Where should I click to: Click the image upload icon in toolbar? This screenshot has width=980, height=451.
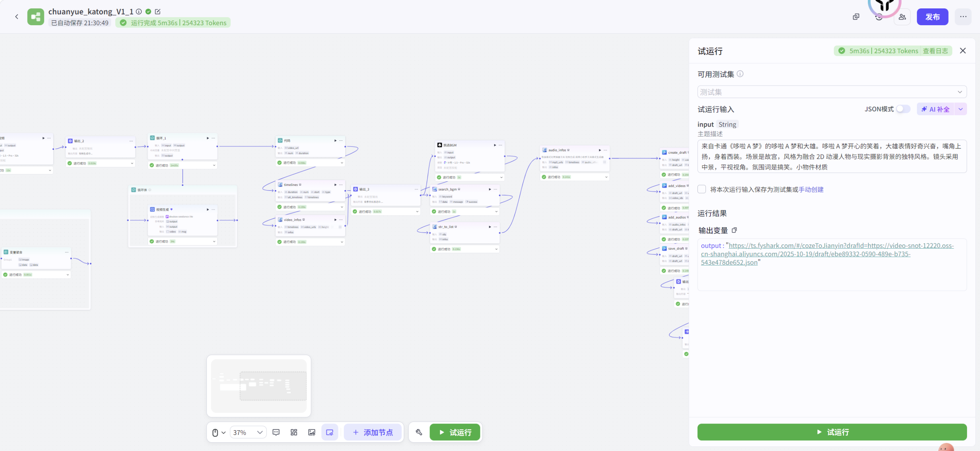coord(312,432)
